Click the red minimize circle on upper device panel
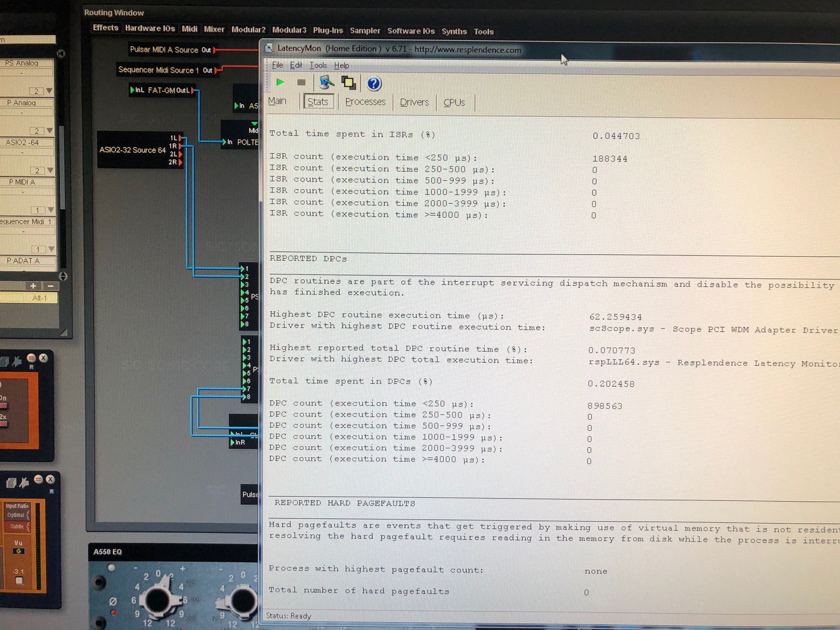 [x=31, y=358]
